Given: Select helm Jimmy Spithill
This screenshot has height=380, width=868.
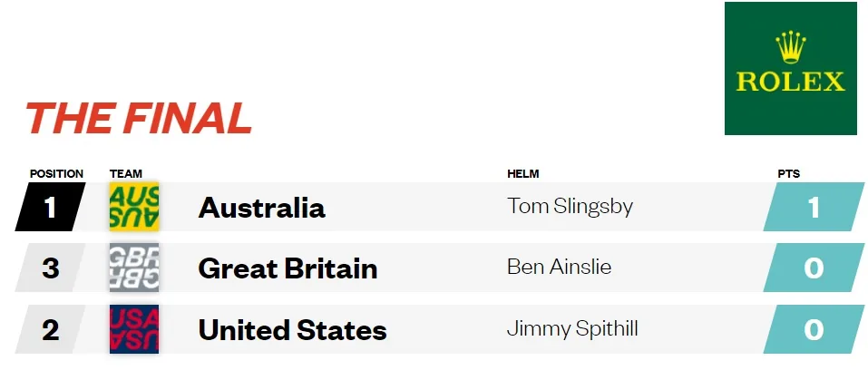Looking at the screenshot, I should 572,329.
